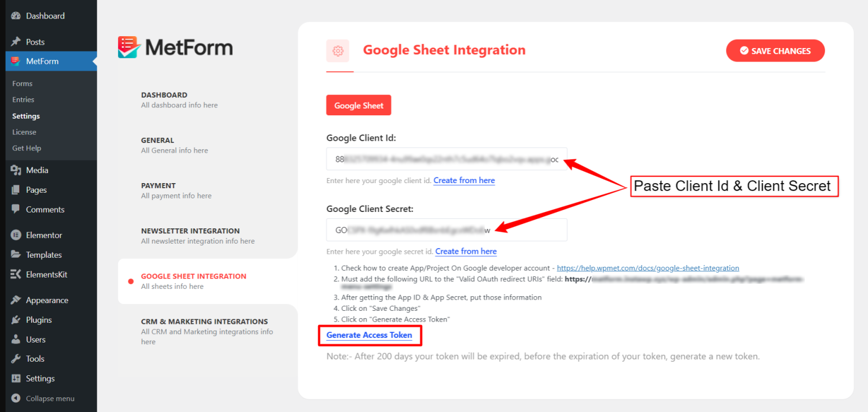Open the Entries submenu under MetForm
Image resolution: width=868 pixels, height=412 pixels.
coord(23,99)
